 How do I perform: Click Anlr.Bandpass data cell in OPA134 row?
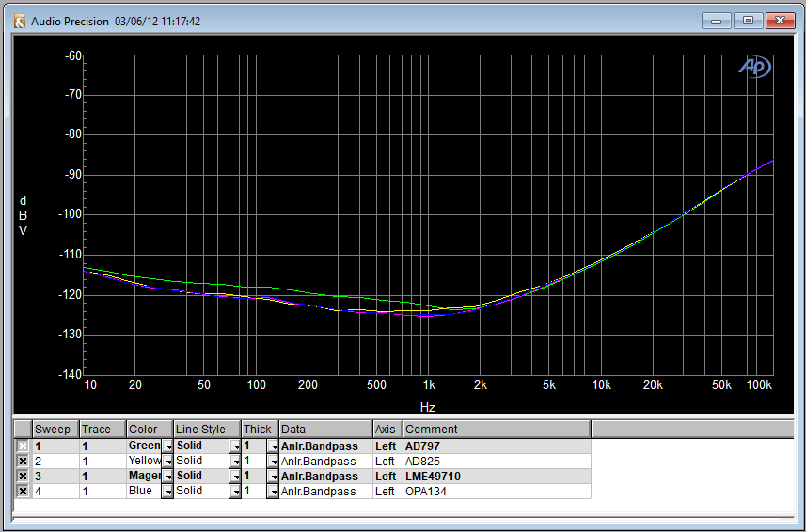point(326,492)
